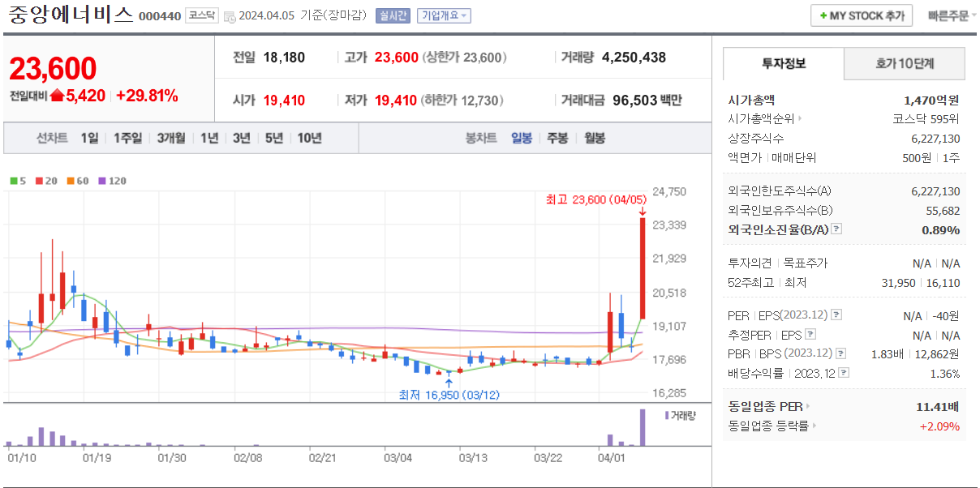Switch candle chart to 월봉

click(x=595, y=138)
